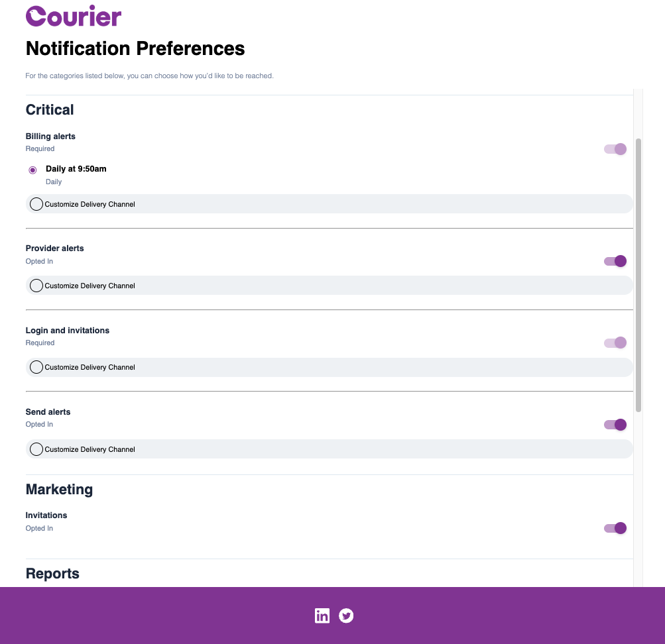Click the circle icon on Billing alerts channel bar
The height and width of the screenshot is (644, 665).
tap(36, 203)
